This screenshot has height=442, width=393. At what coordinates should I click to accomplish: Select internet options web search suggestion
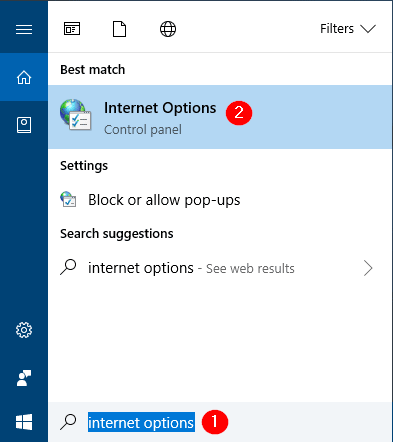[x=220, y=268]
